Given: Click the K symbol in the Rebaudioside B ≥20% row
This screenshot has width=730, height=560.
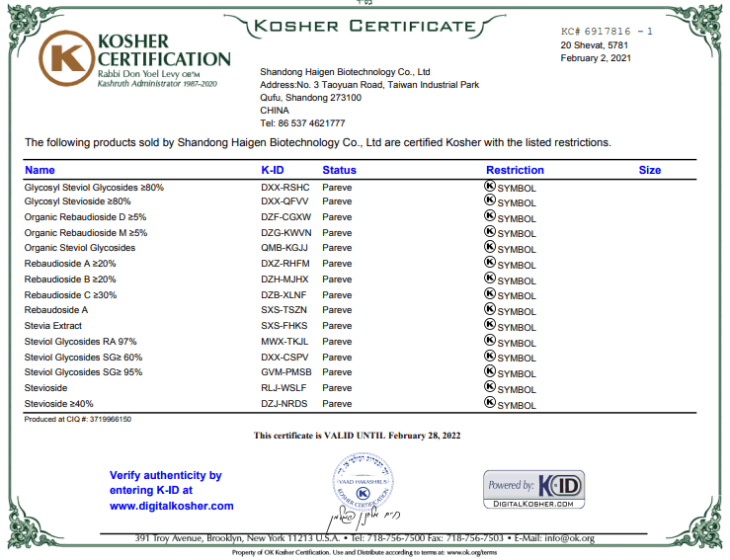Looking at the screenshot, I should coord(490,279).
